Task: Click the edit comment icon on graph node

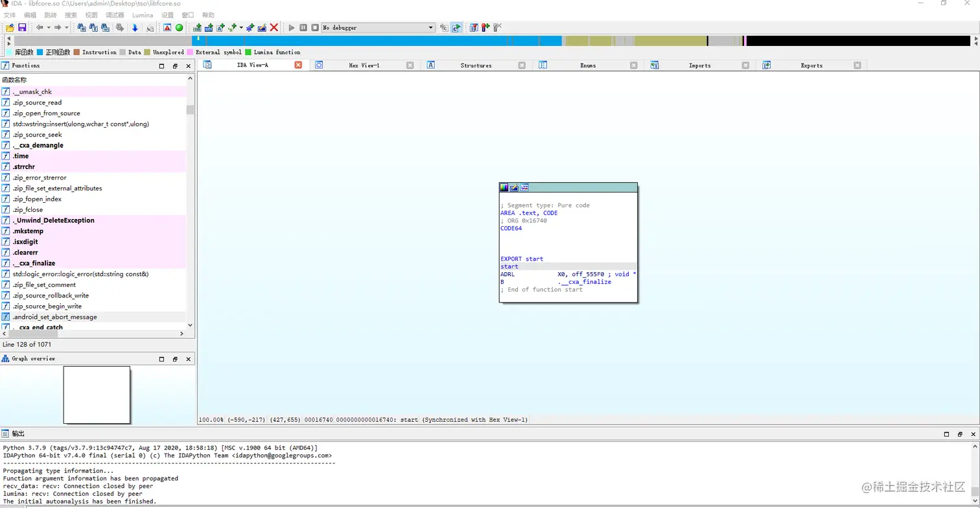Action: click(515, 188)
